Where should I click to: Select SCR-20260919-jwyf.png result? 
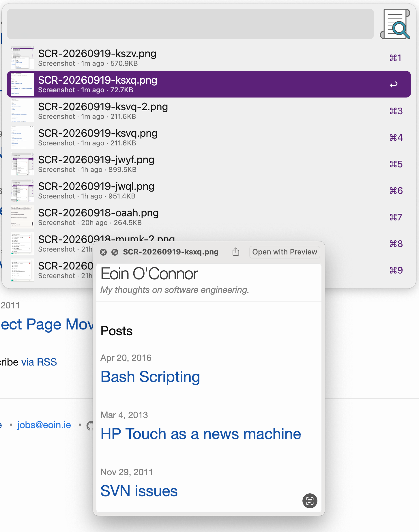(x=209, y=164)
